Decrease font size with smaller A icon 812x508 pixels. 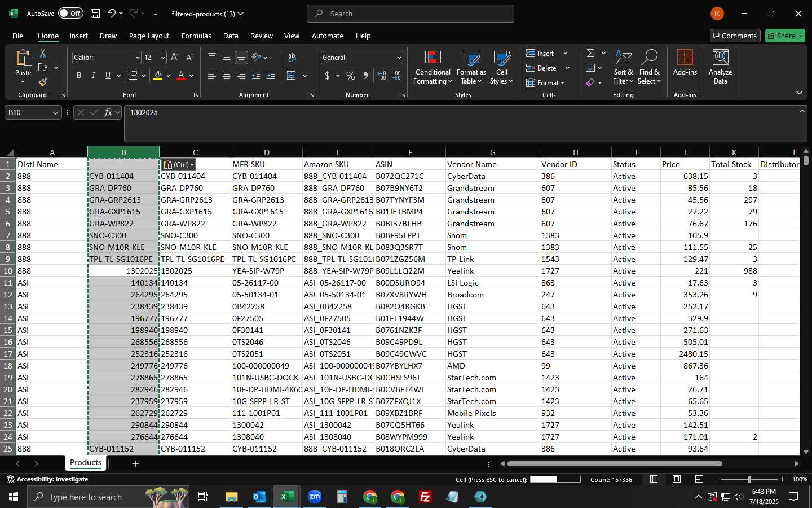click(x=189, y=58)
